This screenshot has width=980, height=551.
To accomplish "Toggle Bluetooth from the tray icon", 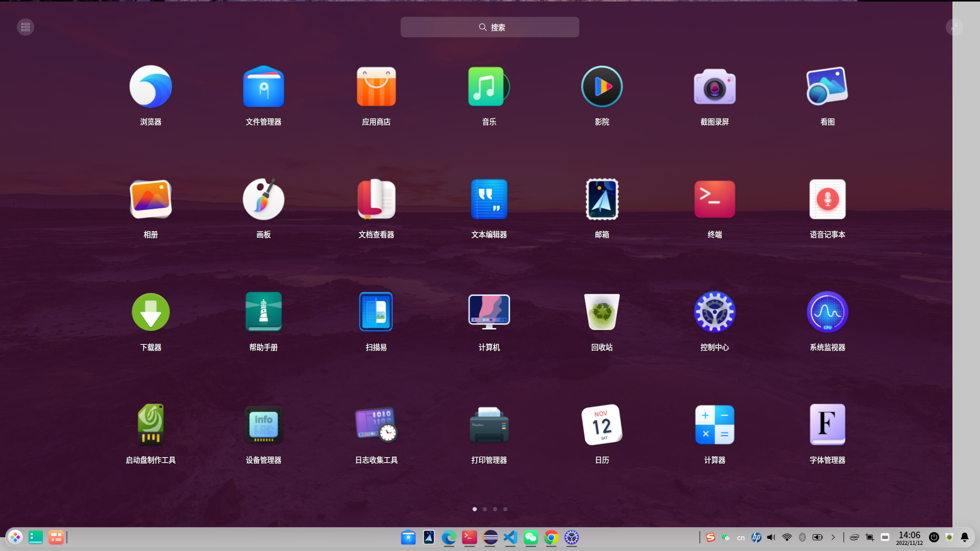I will click(x=802, y=537).
